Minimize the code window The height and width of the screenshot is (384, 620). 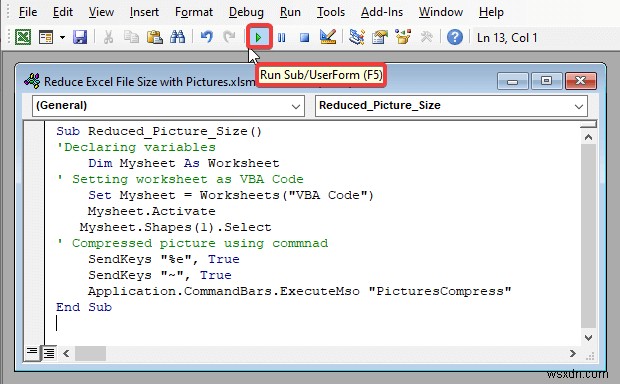pos(512,81)
